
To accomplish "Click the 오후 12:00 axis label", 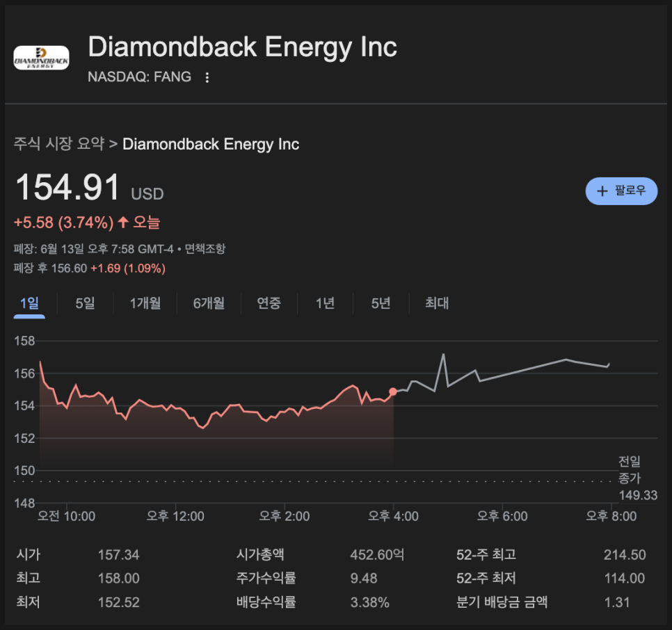I will [x=175, y=516].
